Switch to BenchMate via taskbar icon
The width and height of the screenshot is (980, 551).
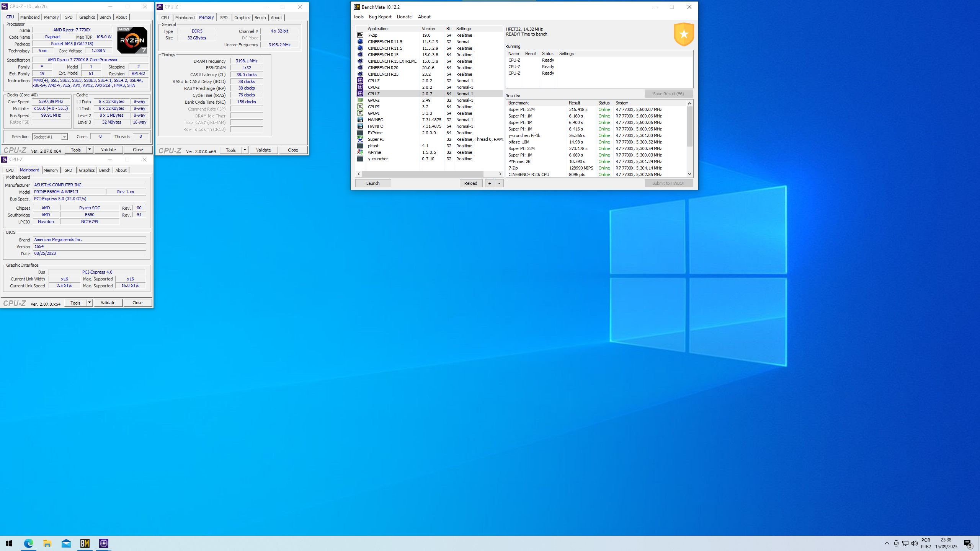point(85,543)
